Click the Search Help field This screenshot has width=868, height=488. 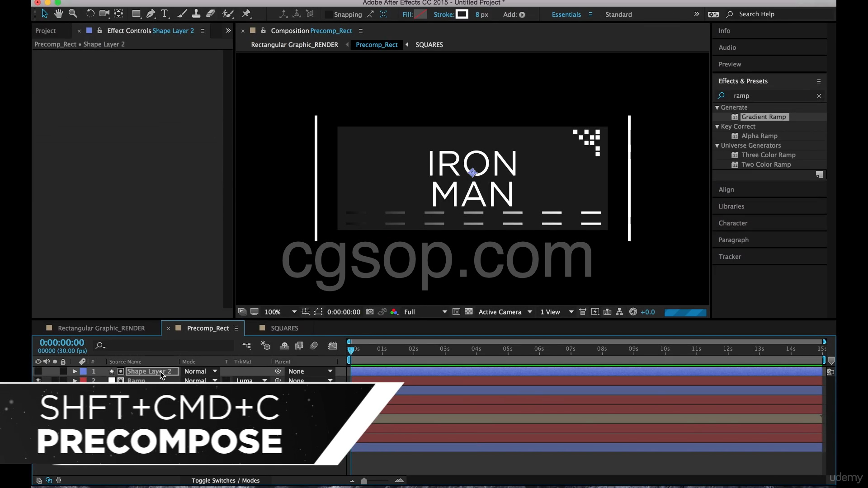756,14
